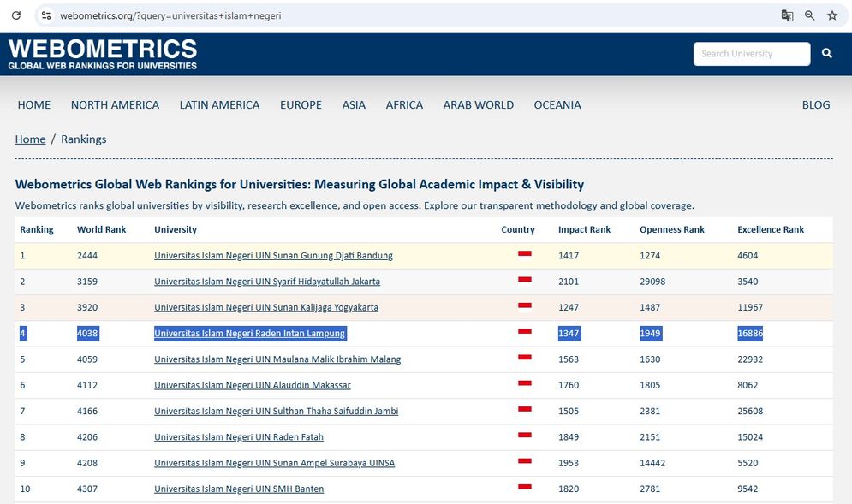Click the Indonesia flag in the first table row

[x=523, y=255]
